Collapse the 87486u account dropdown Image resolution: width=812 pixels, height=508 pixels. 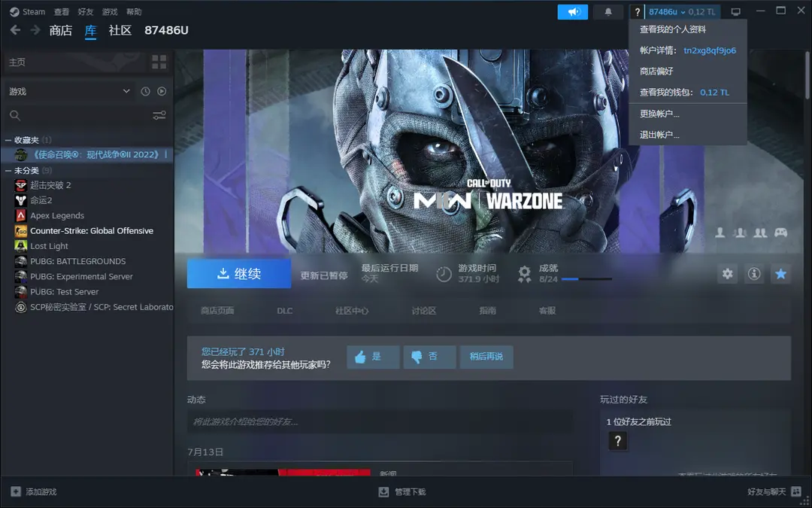click(682, 12)
